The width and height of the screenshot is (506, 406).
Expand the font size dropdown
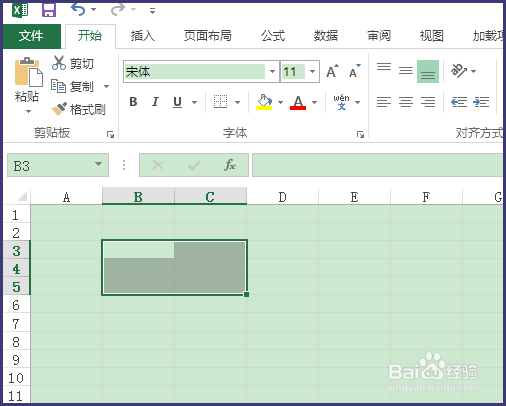pyautogui.click(x=312, y=71)
